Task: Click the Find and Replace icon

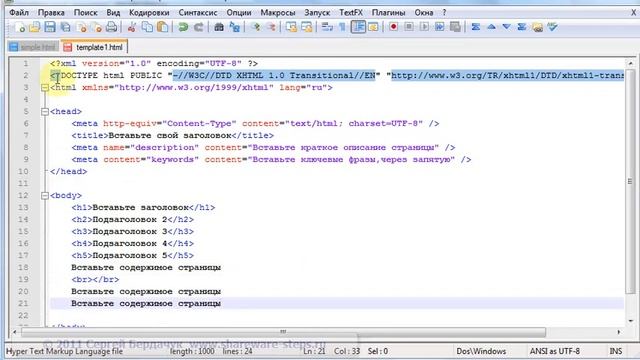Action: coord(234,27)
